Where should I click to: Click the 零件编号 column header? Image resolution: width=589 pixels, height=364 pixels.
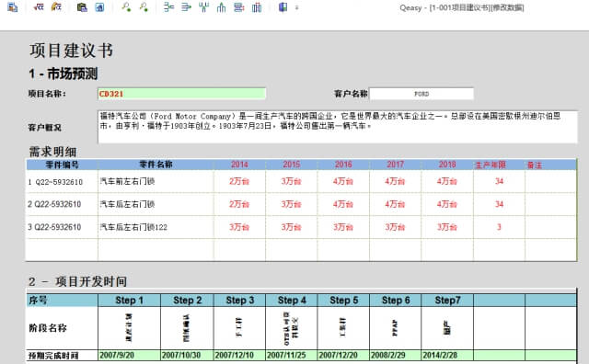tap(62, 165)
